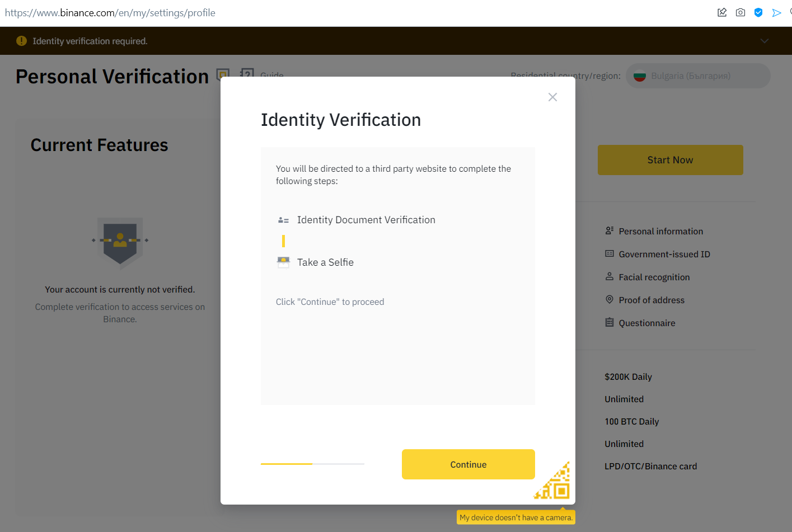Click the warning icon in the banner
Screen dimensions: 792x532
[x=21, y=41]
